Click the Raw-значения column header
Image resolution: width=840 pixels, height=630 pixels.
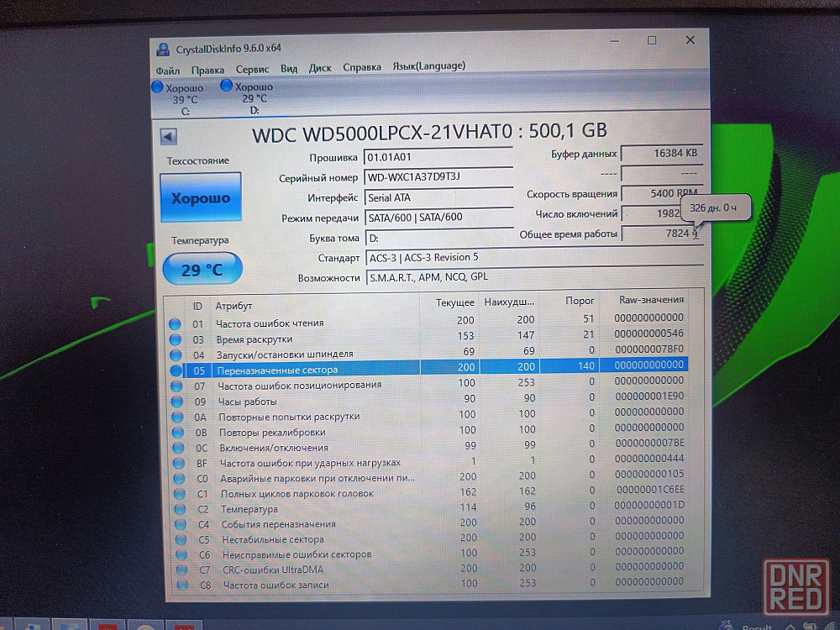(x=651, y=300)
